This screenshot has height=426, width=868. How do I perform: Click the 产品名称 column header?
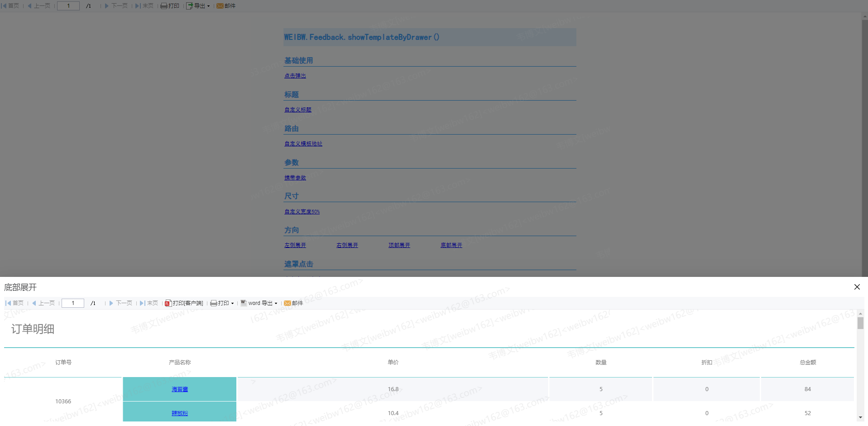click(180, 362)
